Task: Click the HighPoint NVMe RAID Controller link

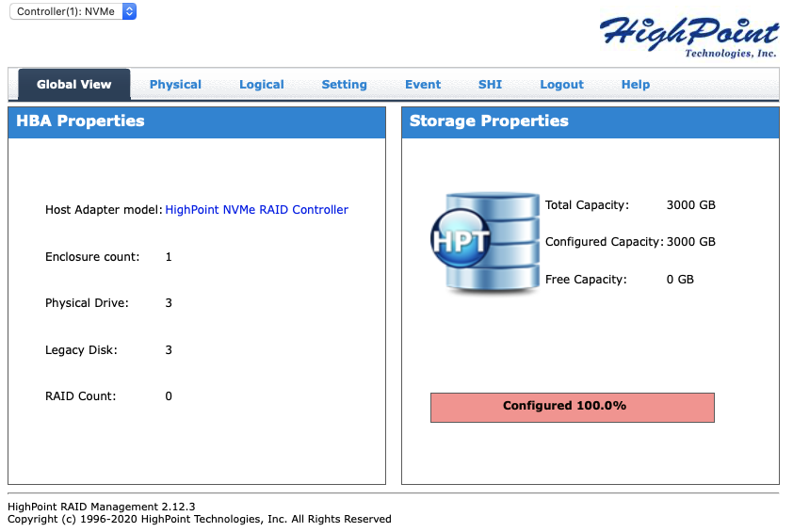Action: (257, 209)
